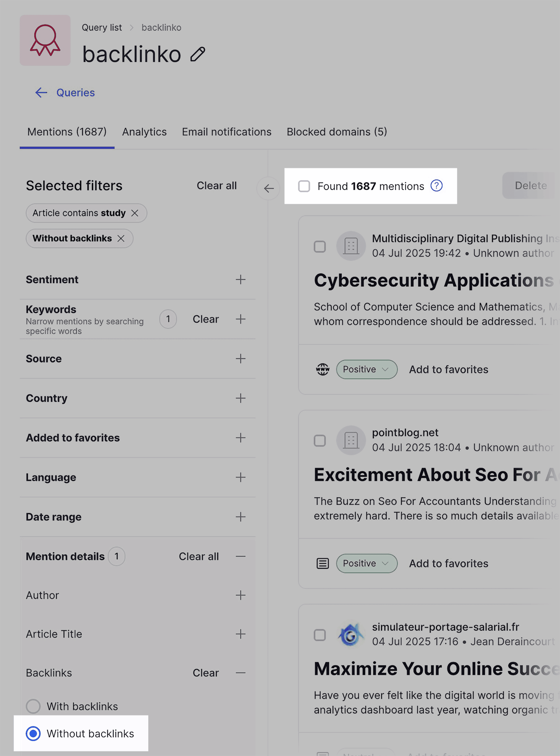The height and width of the screenshot is (756, 560).
Task: Clear the Keywords filter
Action: pyautogui.click(x=206, y=319)
